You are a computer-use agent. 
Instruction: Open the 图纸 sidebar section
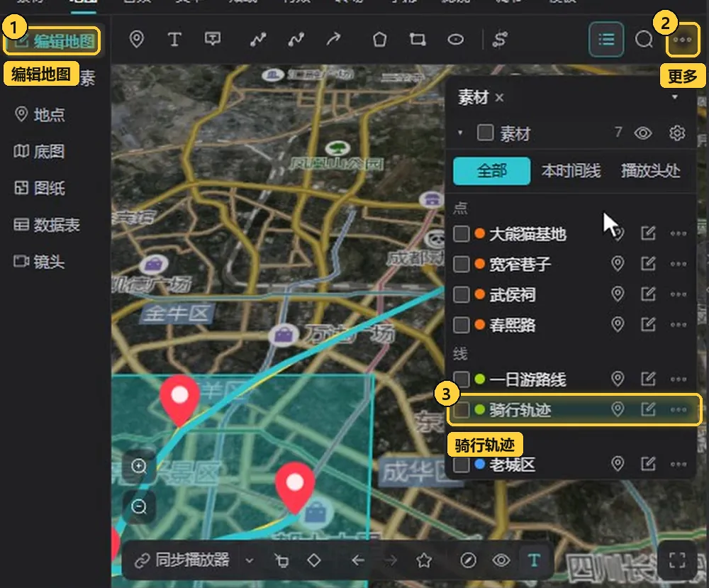40,188
